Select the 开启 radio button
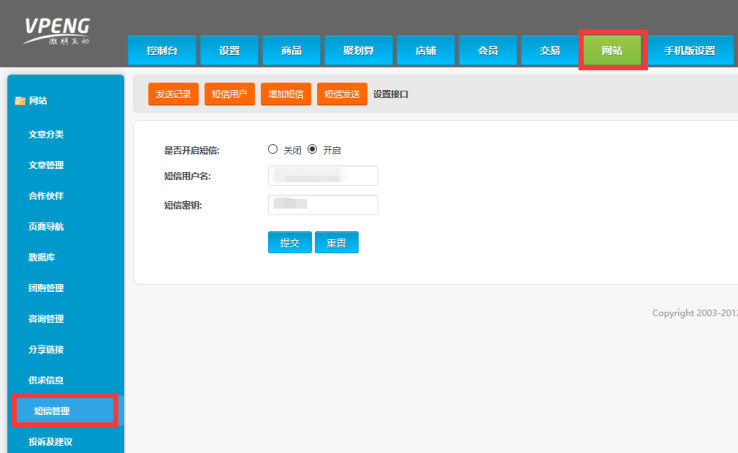Image resolution: width=738 pixels, height=453 pixels. click(312, 149)
